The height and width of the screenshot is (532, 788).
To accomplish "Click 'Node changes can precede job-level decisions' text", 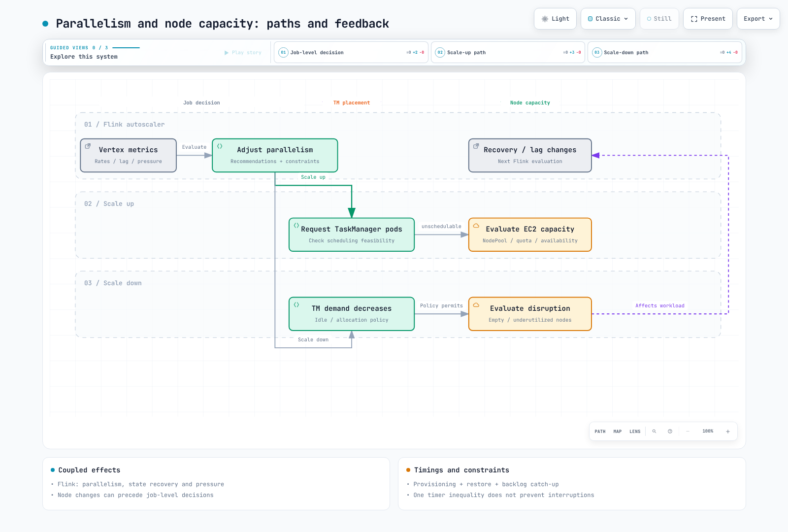I will pos(135,496).
